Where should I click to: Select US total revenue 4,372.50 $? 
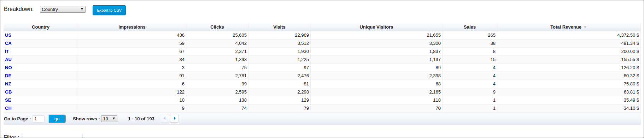coord(628,35)
